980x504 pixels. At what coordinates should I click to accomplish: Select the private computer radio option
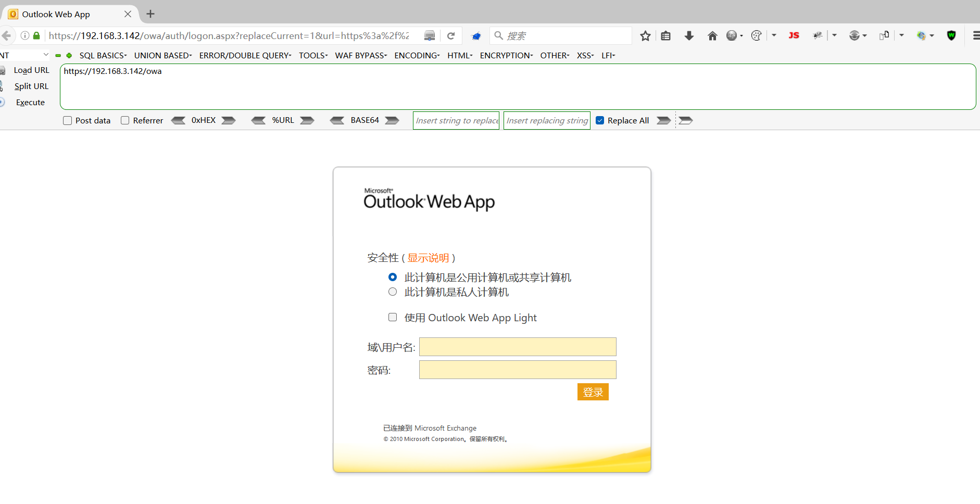393,292
